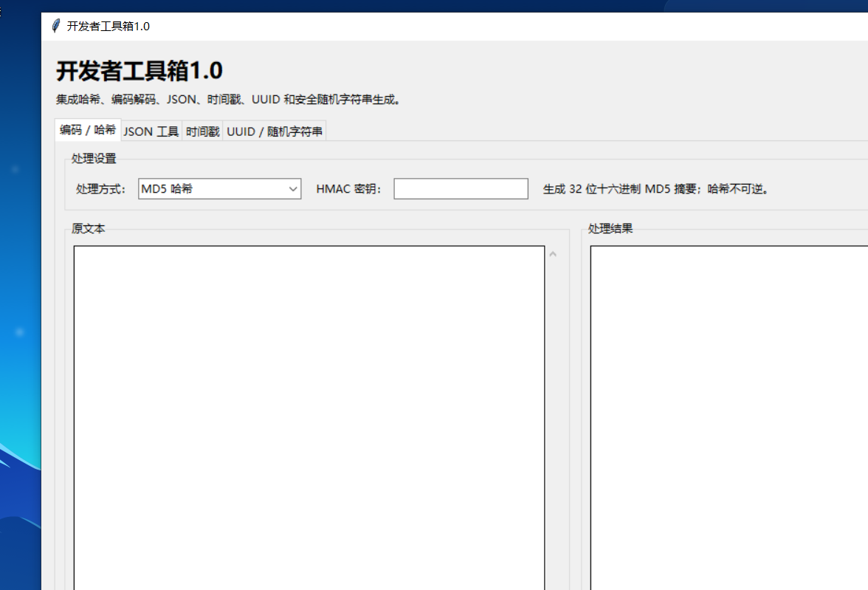Click the feather icon in the title bar
868x590 pixels.
(56, 26)
